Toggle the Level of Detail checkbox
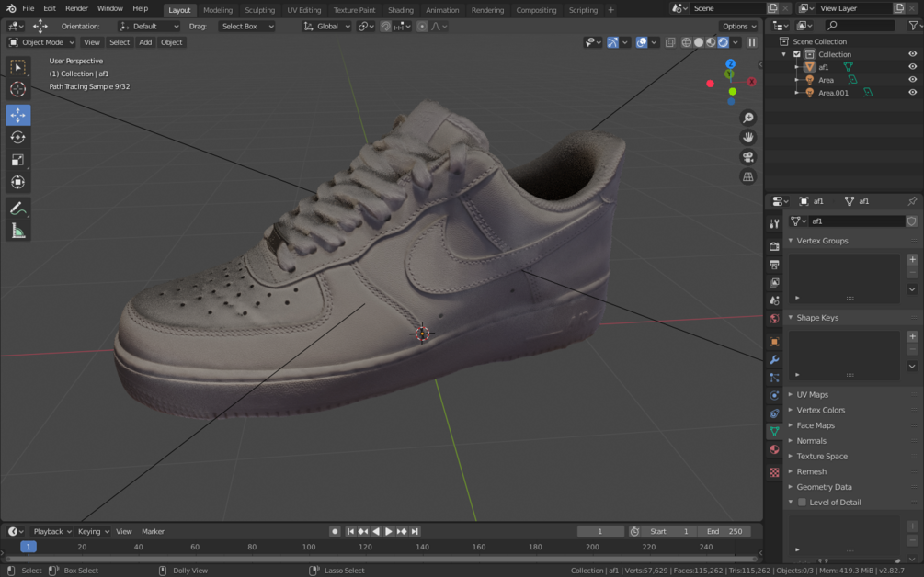This screenshot has height=577, width=924. tap(802, 503)
